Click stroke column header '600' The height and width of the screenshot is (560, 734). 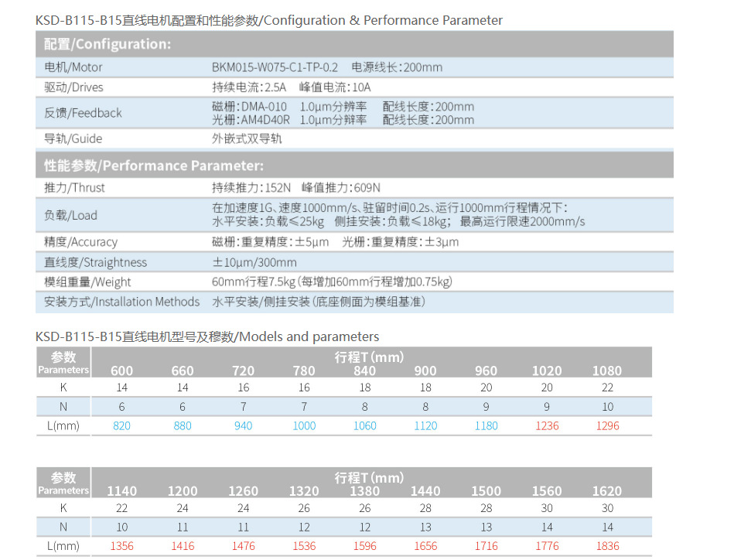pyautogui.click(x=121, y=370)
